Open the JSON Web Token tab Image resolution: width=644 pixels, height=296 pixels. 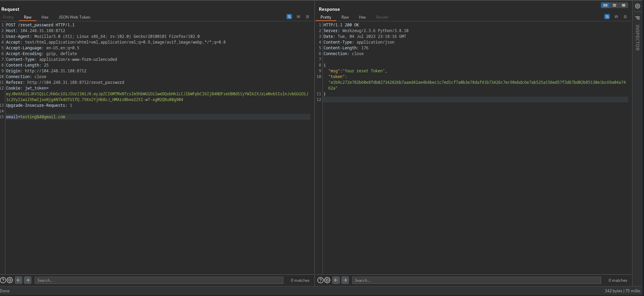(x=74, y=17)
